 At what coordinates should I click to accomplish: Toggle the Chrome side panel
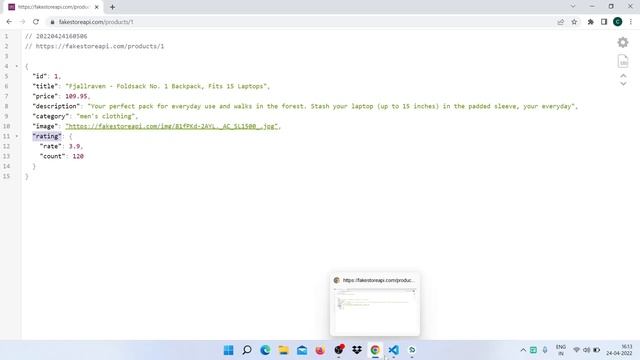(x=604, y=22)
